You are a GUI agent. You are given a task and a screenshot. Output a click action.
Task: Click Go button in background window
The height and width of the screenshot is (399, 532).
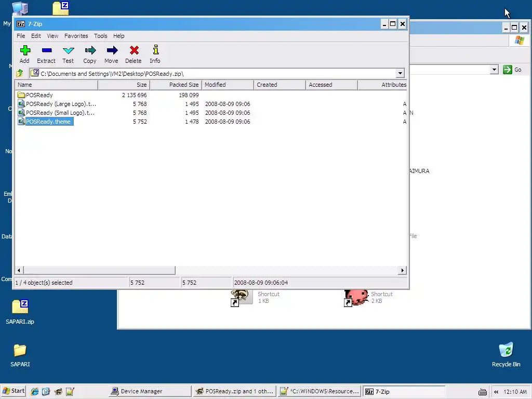(512, 70)
